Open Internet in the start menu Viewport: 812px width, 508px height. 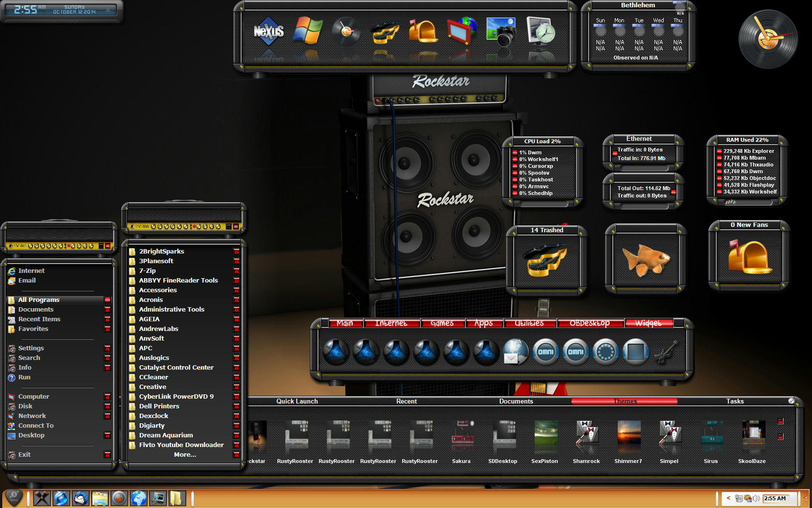31,271
